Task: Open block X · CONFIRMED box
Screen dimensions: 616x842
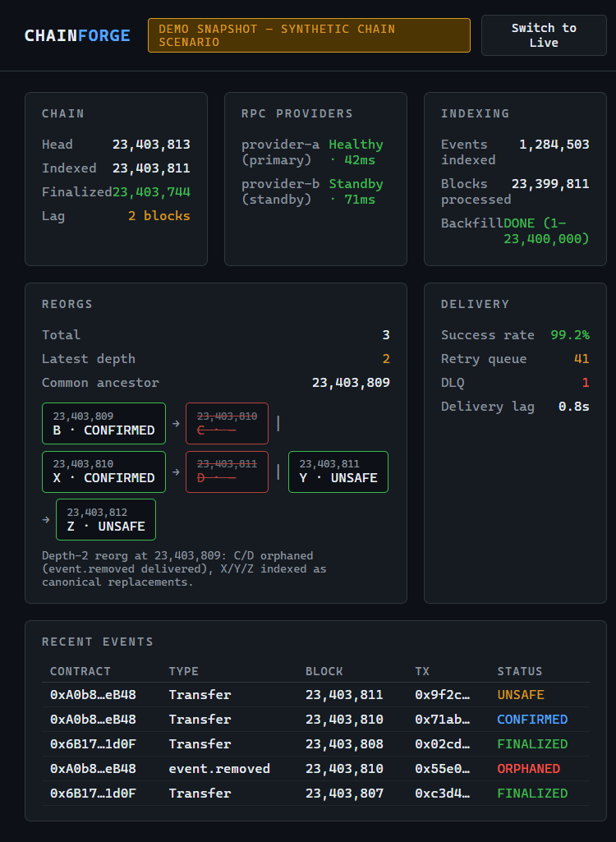Action: [103, 472]
